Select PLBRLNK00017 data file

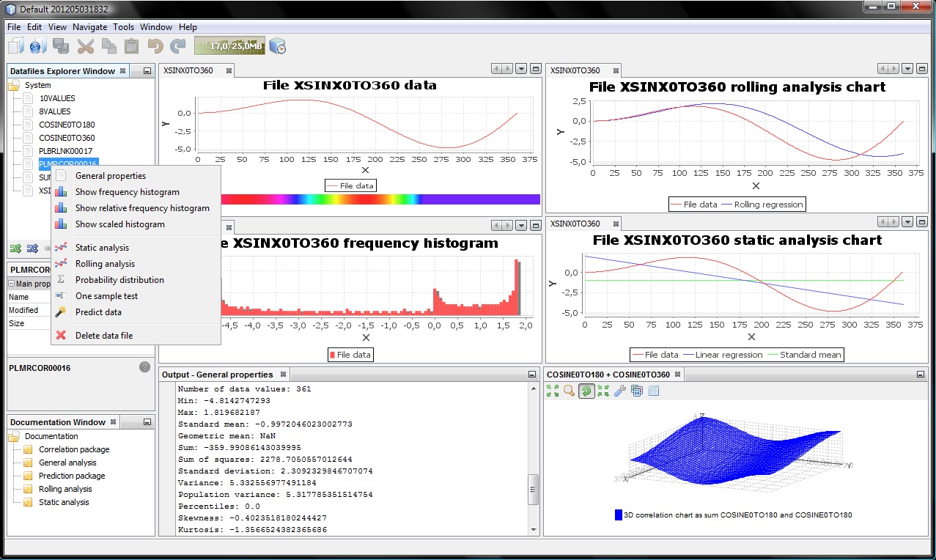(x=66, y=151)
